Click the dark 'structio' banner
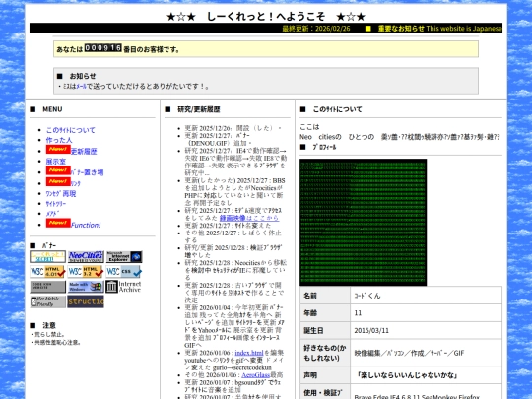This screenshot has width=532, height=399. click(x=86, y=301)
